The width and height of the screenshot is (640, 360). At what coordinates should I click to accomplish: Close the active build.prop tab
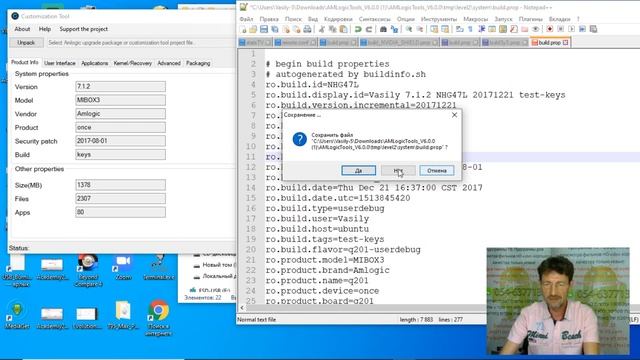click(x=565, y=42)
